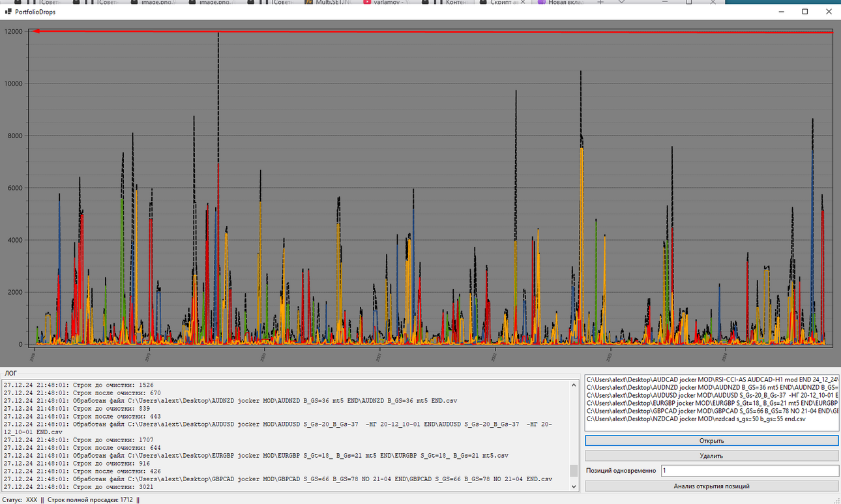Focus the Позиций одновременно input field
This screenshot has height=504, width=841.
749,471
